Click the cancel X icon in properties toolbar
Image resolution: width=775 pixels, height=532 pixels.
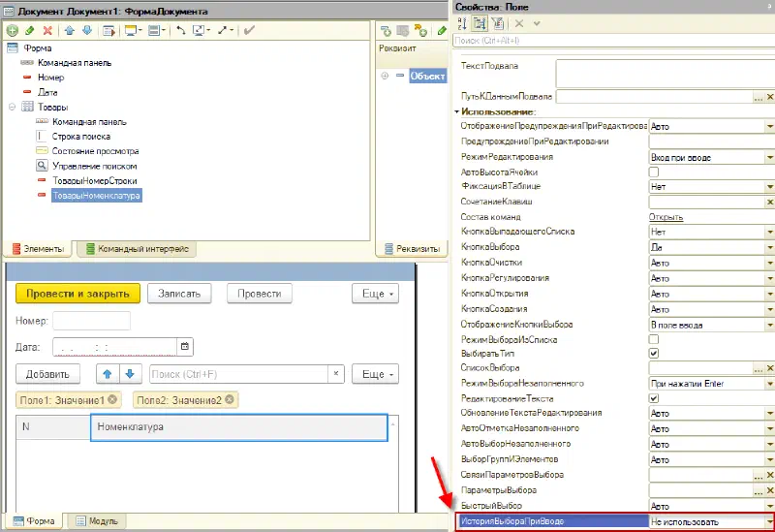tap(519, 23)
